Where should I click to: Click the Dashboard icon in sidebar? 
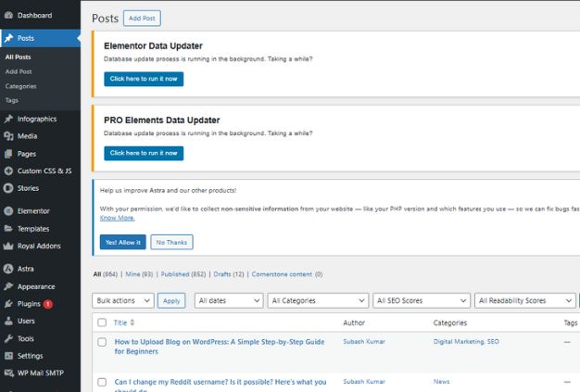point(8,15)
